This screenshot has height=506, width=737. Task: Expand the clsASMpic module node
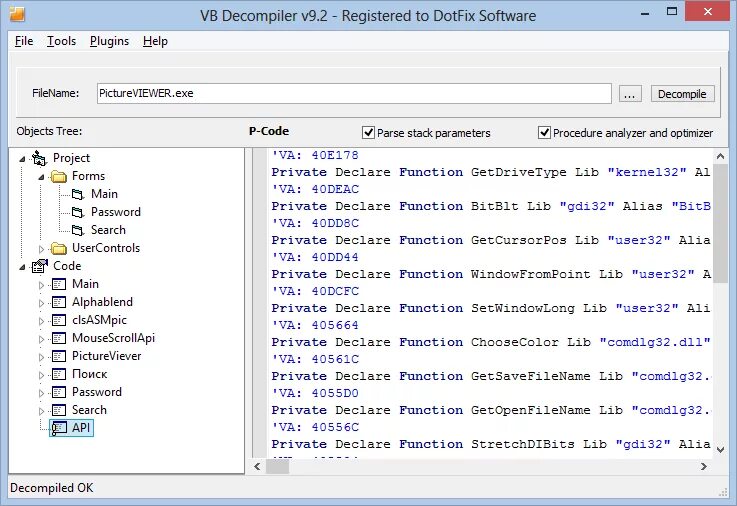[41, 321]
